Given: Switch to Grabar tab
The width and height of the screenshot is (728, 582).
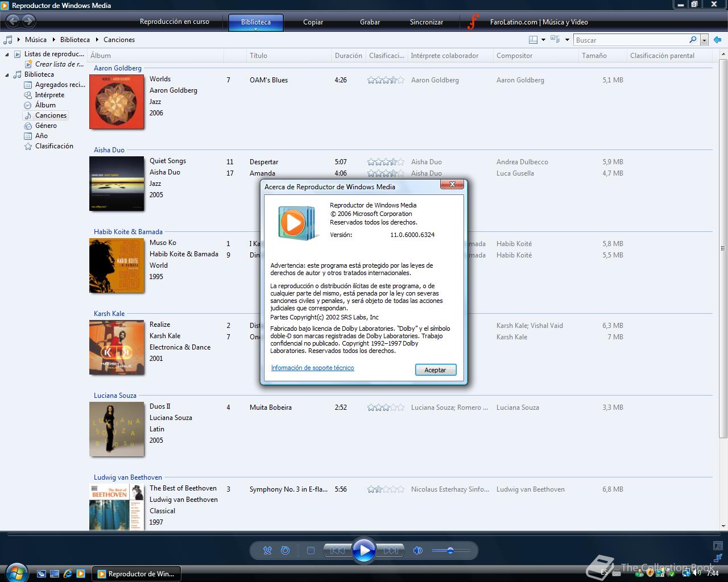Looking at the screenshot, I should point(370,22).
